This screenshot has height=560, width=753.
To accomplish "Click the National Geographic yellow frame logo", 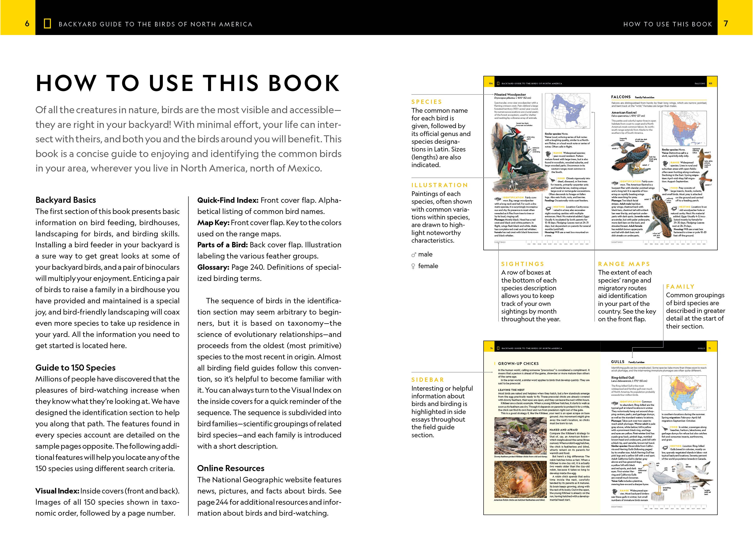I will click(x=47, y=24).
